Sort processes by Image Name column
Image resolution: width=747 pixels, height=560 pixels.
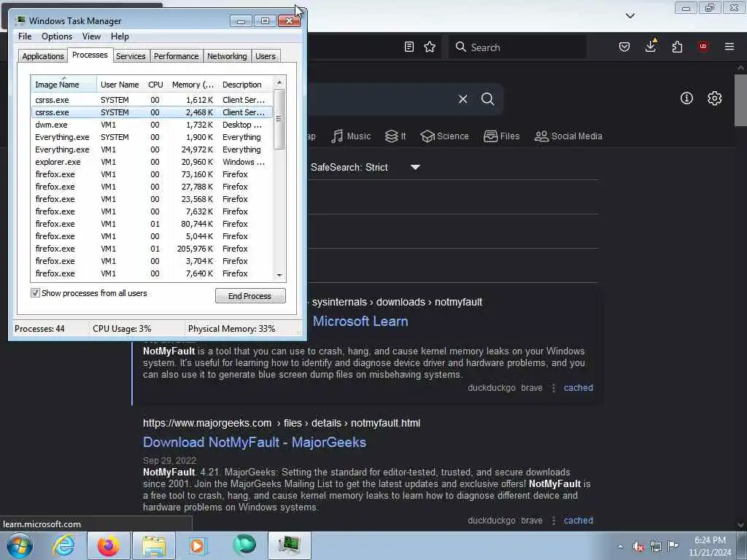click(x=64, y=85)
